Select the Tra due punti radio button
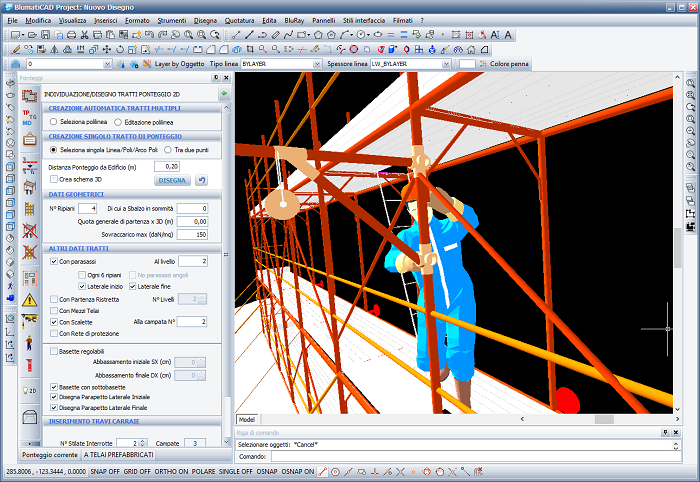This screenshot has height=482, width=700. (x=168, y=149)
